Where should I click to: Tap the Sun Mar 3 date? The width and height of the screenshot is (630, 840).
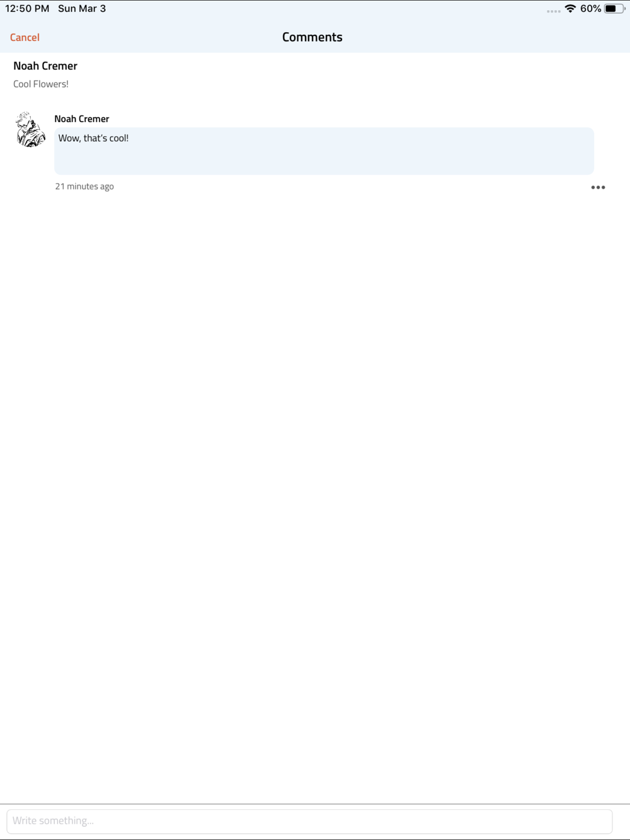coord(82,9)
